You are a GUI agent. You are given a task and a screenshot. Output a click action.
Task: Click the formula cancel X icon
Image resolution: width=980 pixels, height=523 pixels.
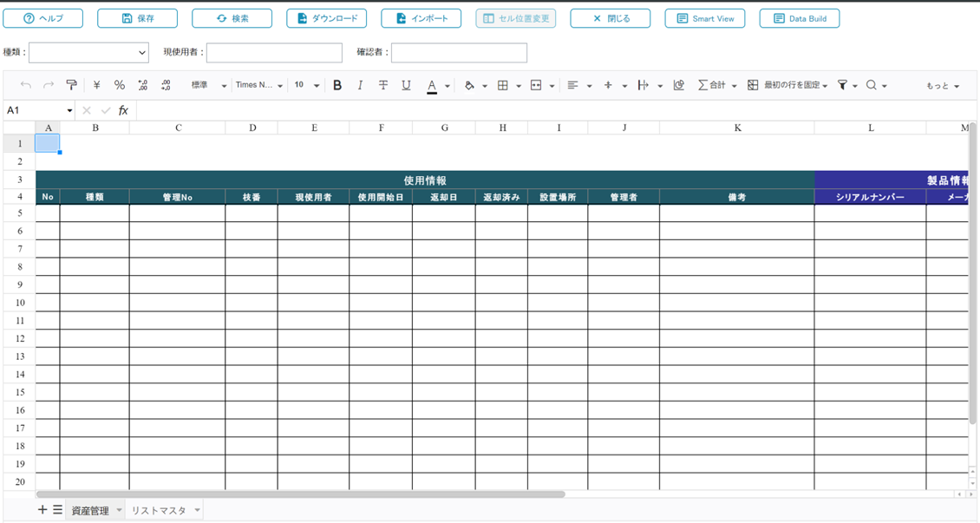coord(86,111)
